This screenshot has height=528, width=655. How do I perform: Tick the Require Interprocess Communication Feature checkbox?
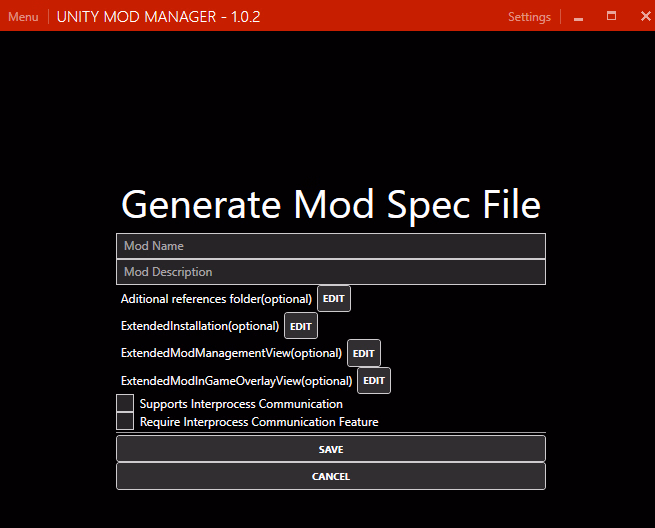coord(125,422)
